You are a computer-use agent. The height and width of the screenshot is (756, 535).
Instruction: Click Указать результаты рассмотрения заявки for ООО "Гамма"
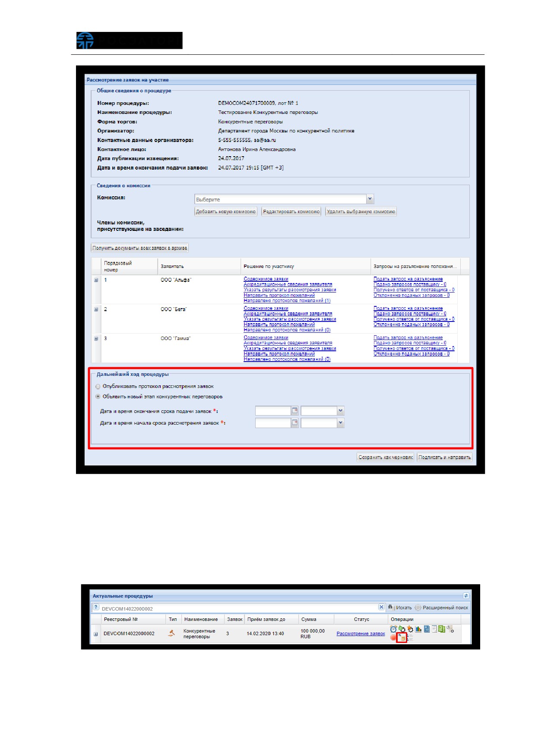click(x=290, y=348)
